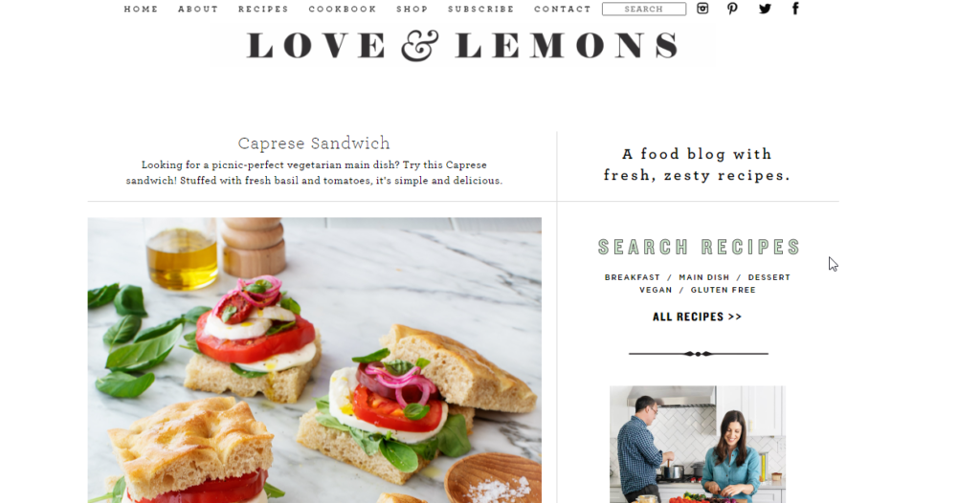
Task: Open the Facebook icon link
Action: [x=795, y=8]
